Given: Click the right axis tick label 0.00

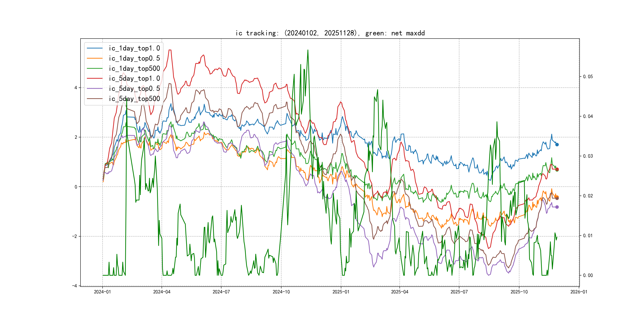Looking at the screenshot, I should click(588, 275).
